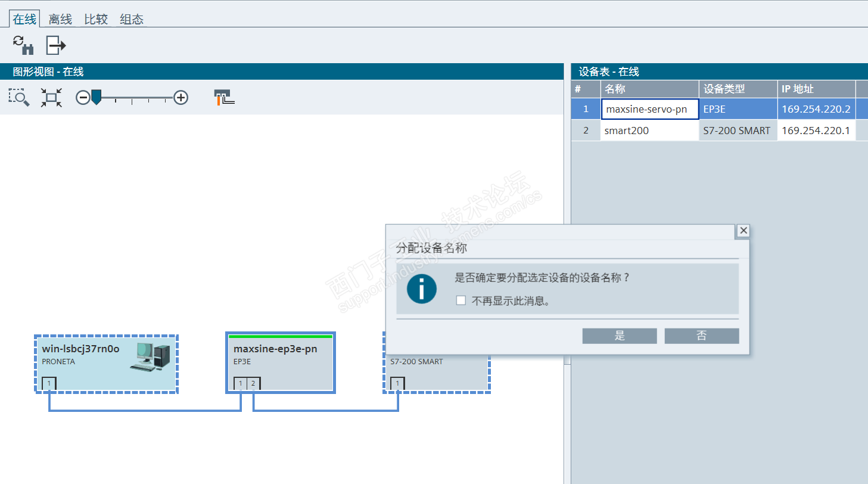Confirm with the 是 button
The height and width of the screenshot is (484, 868).
[620, 336]
